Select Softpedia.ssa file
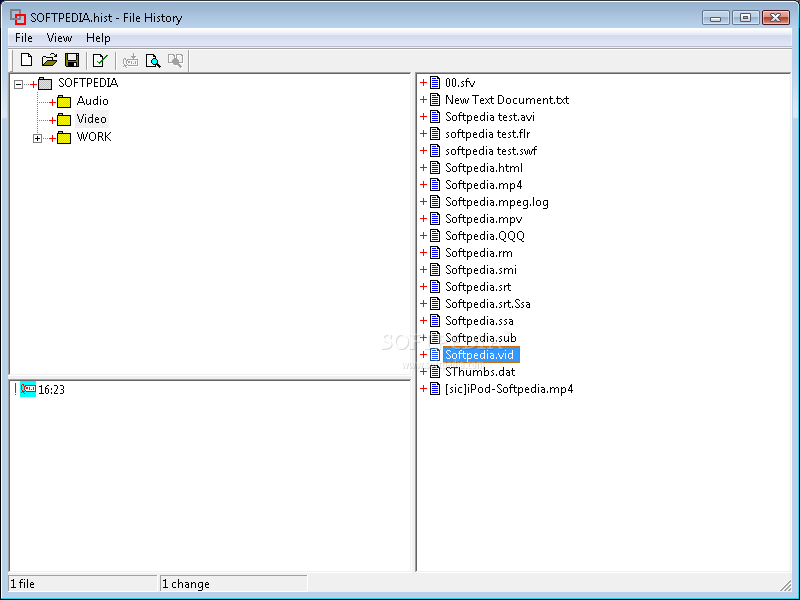800x600 pixels. pyautogui.click(x=479, y=321)
